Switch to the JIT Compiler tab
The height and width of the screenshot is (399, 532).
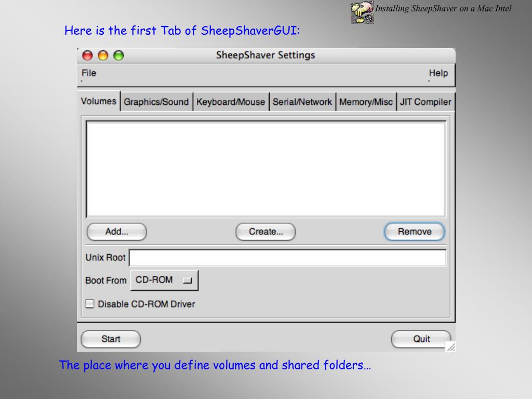click(425, 102)
